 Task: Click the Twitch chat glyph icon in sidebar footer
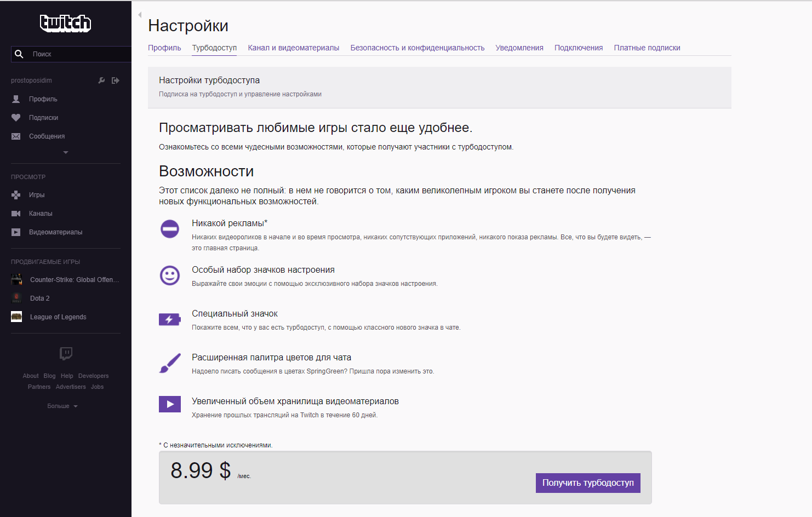coord(66,353)
